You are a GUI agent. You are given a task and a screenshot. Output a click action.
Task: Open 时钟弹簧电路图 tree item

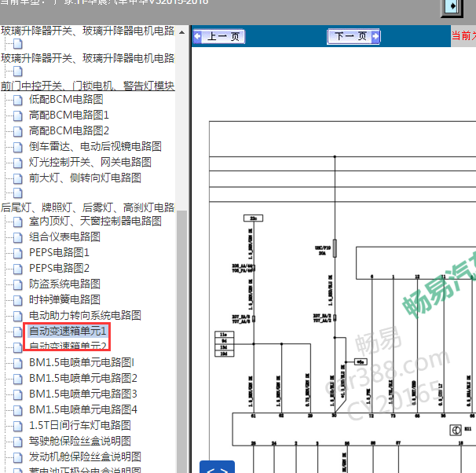coord(64,300)
